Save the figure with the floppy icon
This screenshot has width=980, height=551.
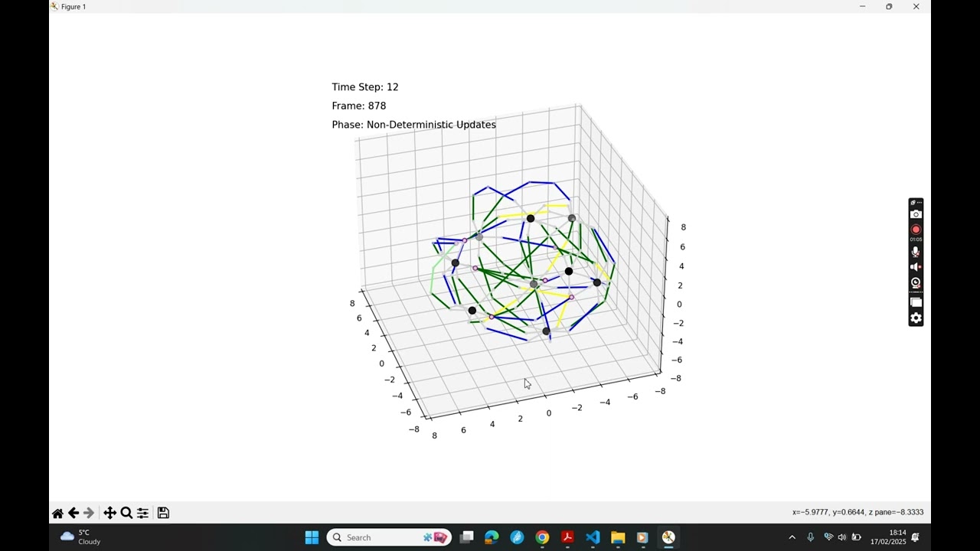163,514
